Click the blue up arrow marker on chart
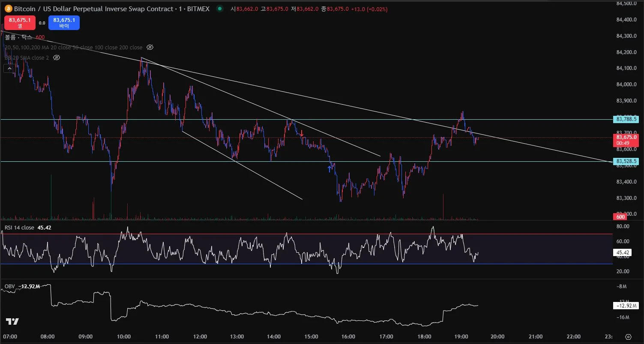The width and height of the screenshot is (644, 344). (329, 169)
